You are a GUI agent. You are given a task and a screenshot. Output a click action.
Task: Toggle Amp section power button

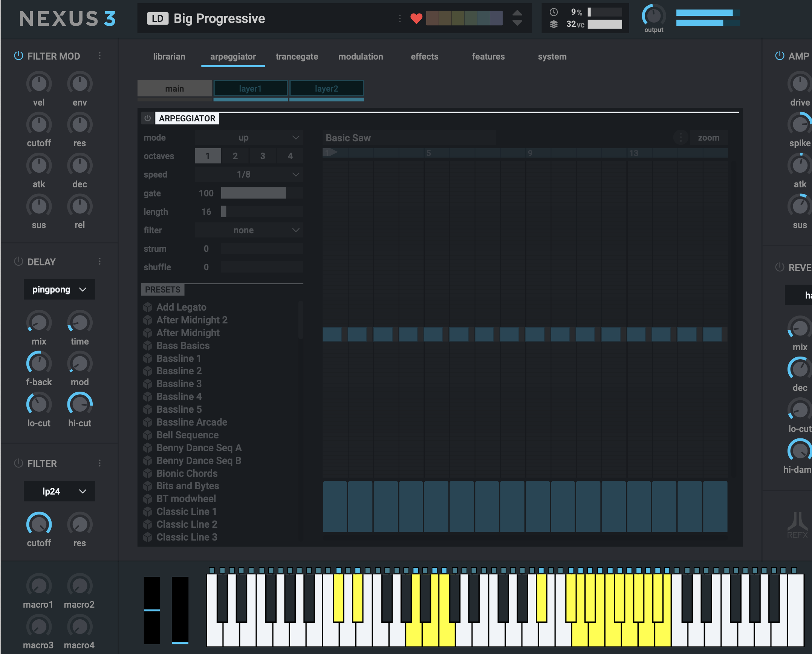click(x=780, y=56)
